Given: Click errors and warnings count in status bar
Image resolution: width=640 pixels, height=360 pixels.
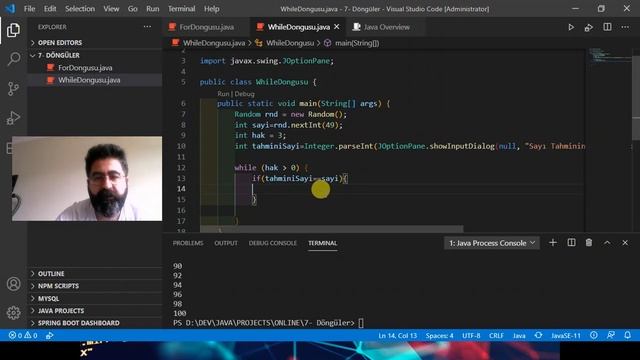Looking at the screenshot, I should [23, 336].
